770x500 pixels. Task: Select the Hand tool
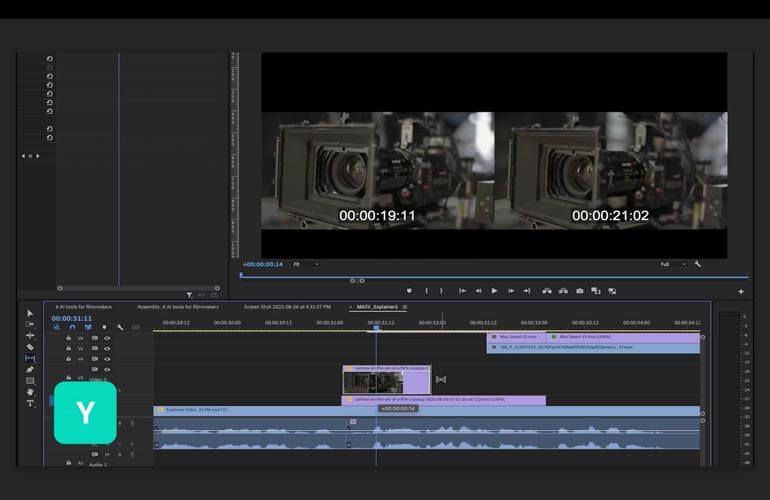tap(30, 392)
